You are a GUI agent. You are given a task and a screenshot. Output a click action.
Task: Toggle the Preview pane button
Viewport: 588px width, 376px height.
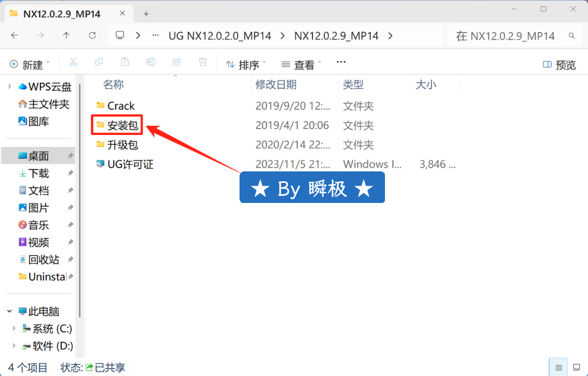[560, 65]
